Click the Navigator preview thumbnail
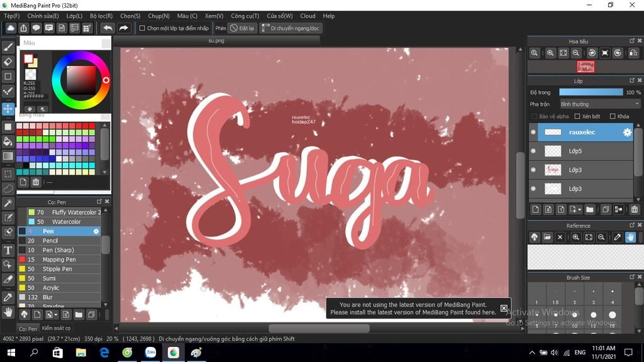644x362 pixels. click(x=586, y=67)
